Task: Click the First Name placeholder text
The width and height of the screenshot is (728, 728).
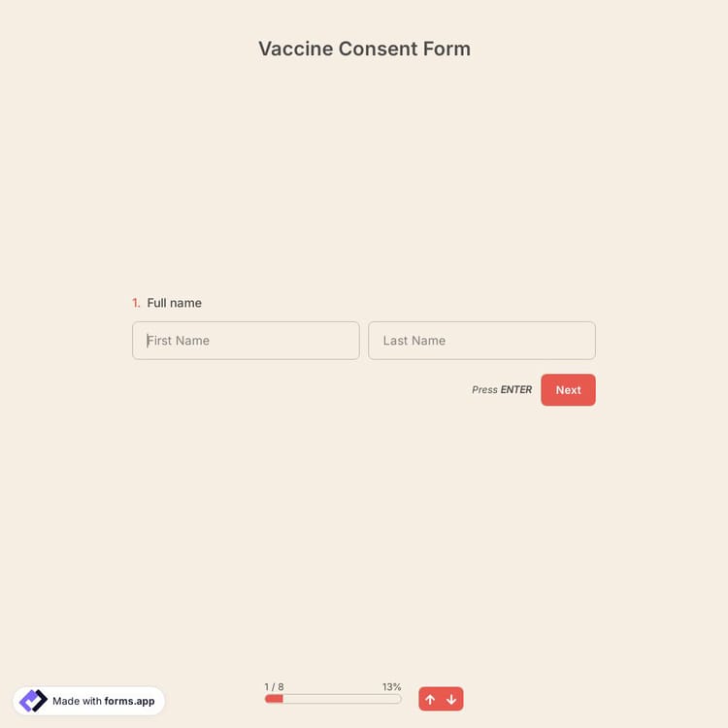Action: coord(179,341)
